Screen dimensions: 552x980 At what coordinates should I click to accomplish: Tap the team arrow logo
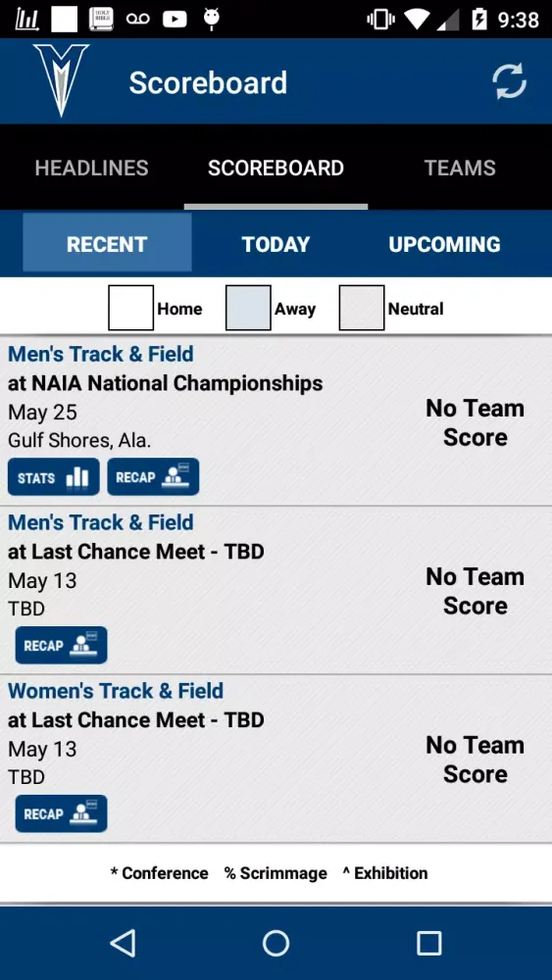61,80
